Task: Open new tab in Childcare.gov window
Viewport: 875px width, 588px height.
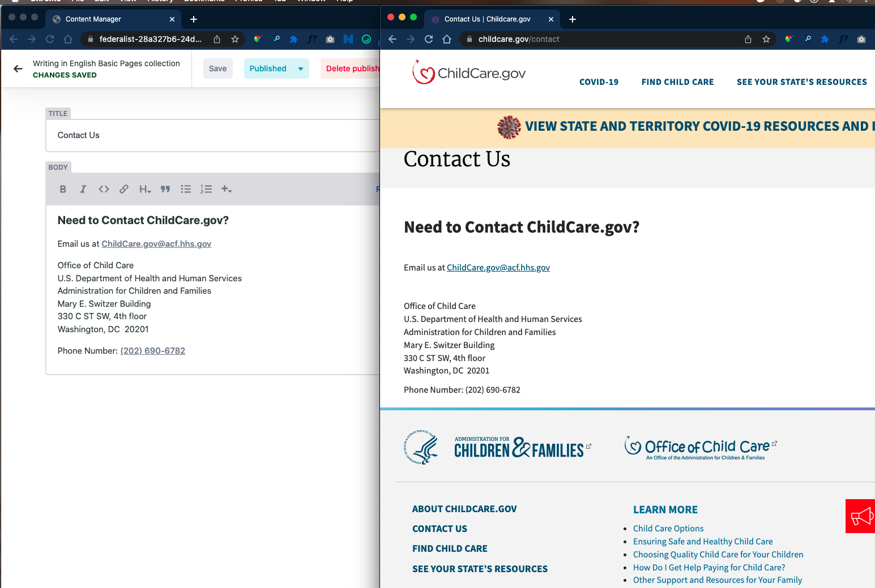Action: pyautogui.click(x=573, y=19)
